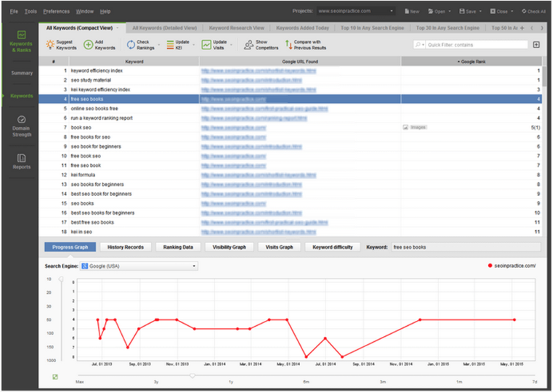Click the time range slider handle

pos(192,375)
